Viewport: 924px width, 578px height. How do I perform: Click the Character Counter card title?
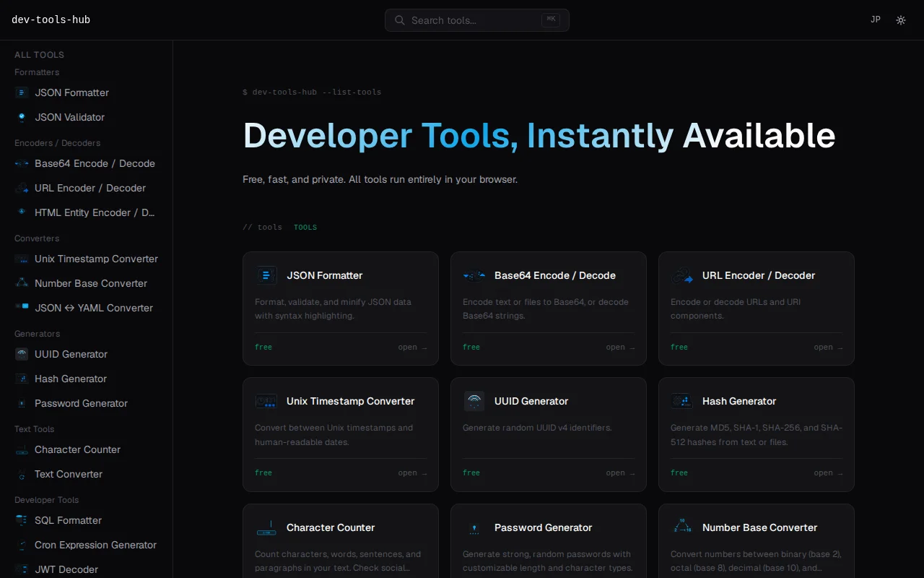331,527
